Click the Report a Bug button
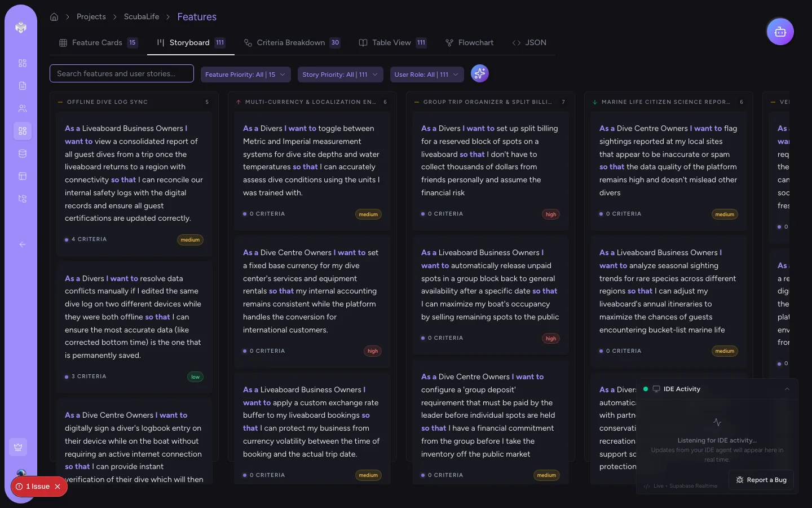 click(761, 480)
